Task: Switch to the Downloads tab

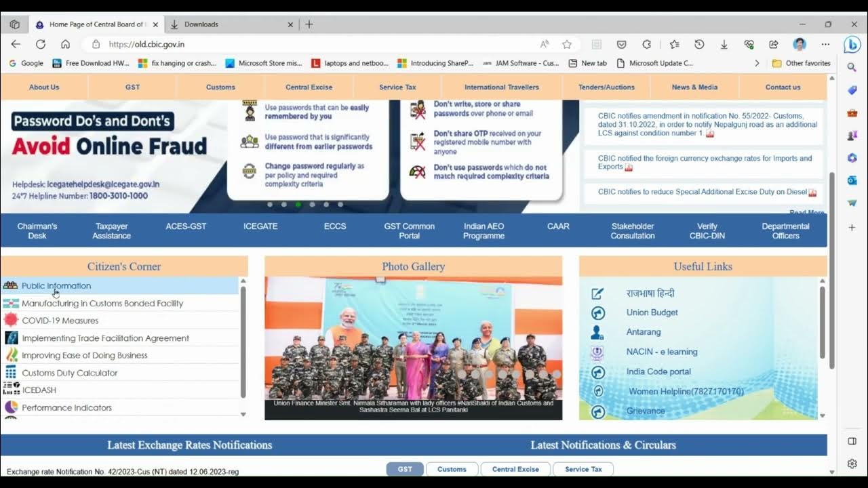Action: (x=231, y=24)
